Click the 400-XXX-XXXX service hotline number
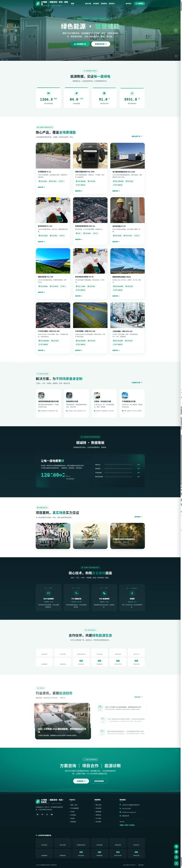The height and width of the screenshot is (868, 182). tap(127, 825)
